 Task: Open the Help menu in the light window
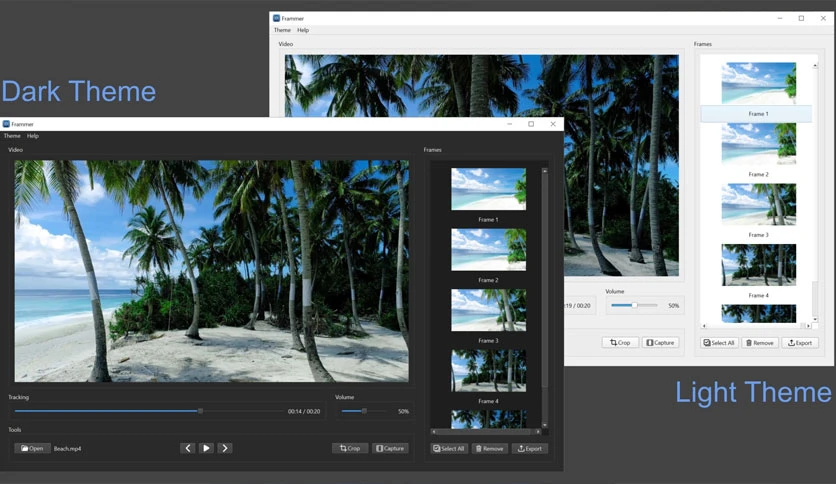[303, 30]
